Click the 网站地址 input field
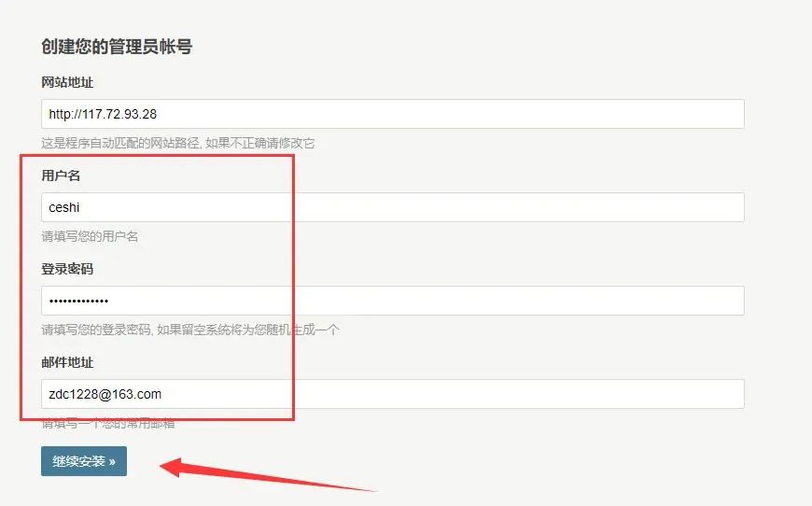 coord(392,114)
